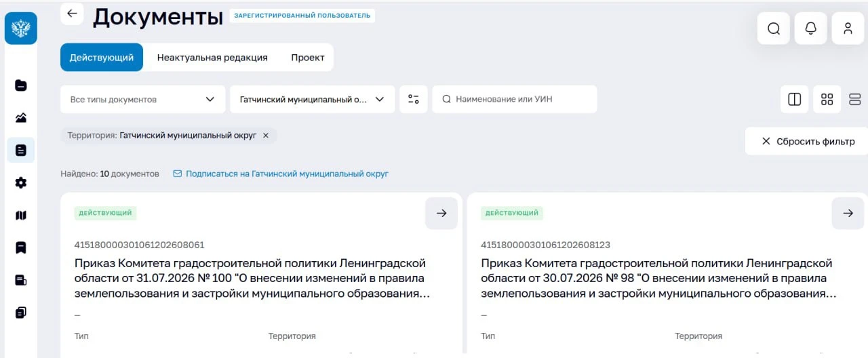Select the documents sidebar icon
The width and height of the screenshot is (868, 358).
click(21, 150)
